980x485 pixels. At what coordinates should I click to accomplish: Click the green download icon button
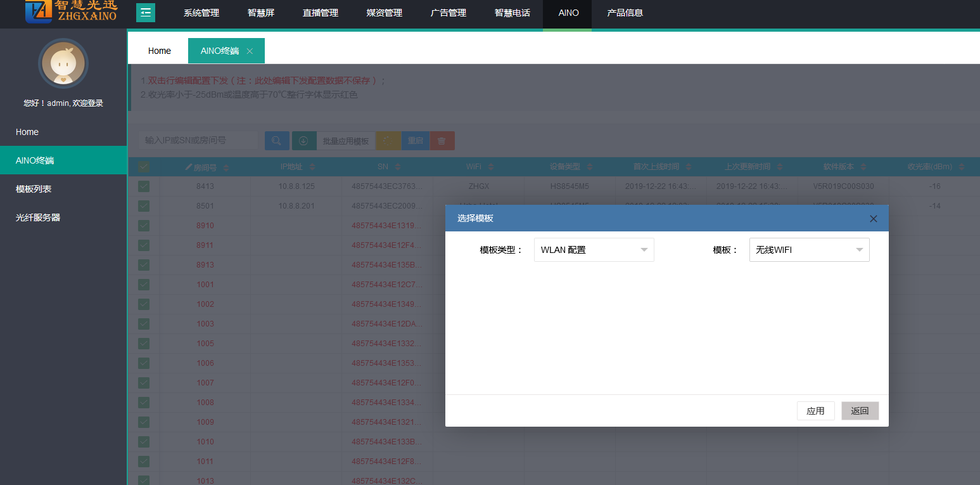coord(303,141)
